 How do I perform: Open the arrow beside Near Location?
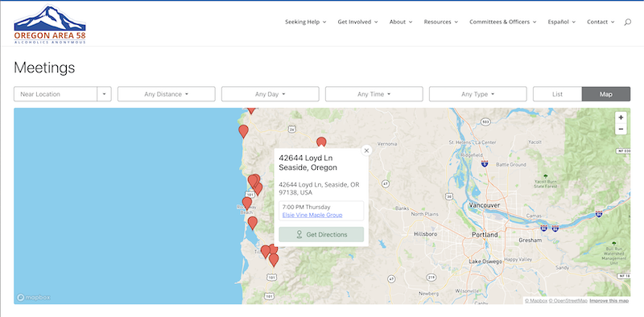click(105, 94)
